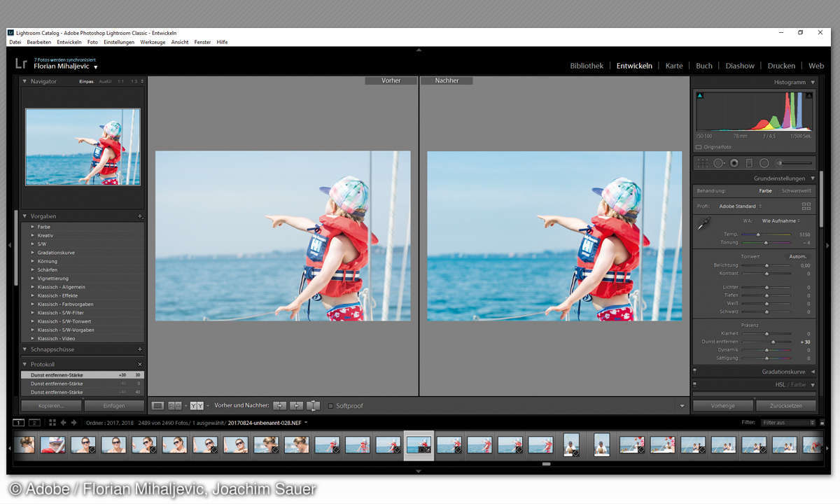Swap before and after settings

313,405
